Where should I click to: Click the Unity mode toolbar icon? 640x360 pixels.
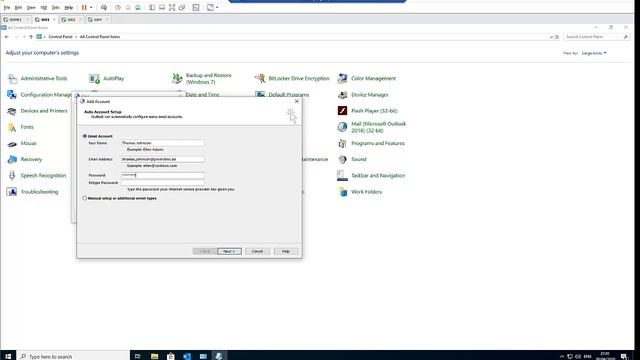coord(182,7)
